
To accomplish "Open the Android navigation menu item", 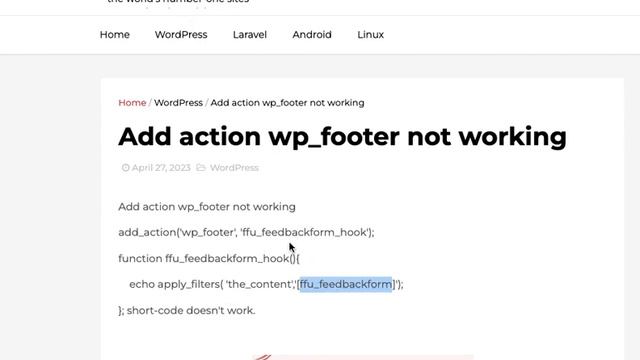I will 312,35.
